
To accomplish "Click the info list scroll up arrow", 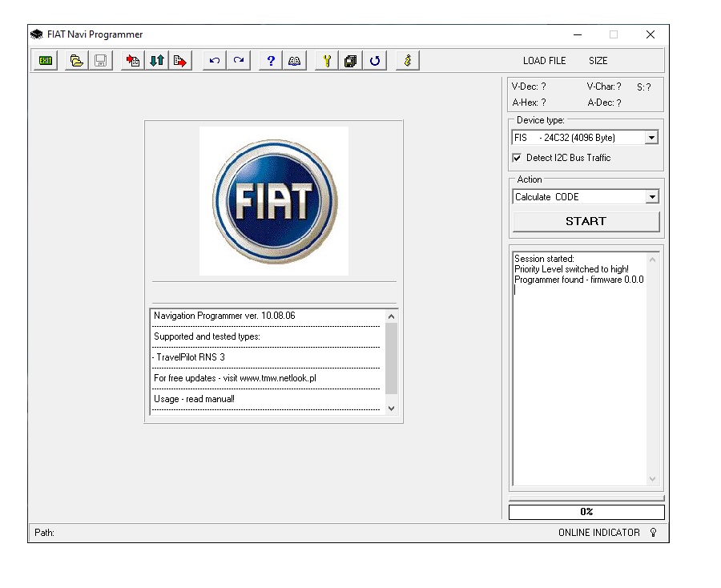I will pyautogui.click(x=391, y=316).
